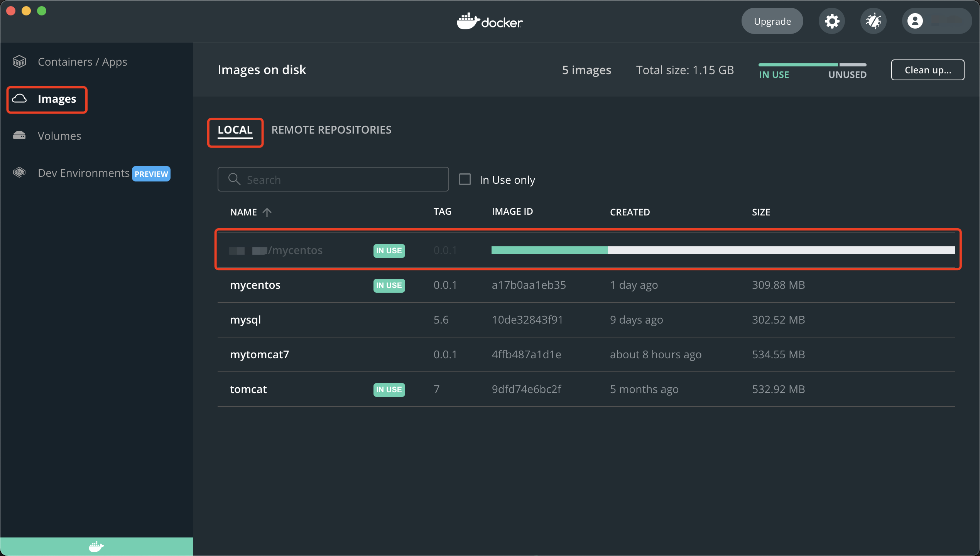Sort by the SIZE column header
Viewport: 980px width, 556px height.
click(x=761, y=212)
